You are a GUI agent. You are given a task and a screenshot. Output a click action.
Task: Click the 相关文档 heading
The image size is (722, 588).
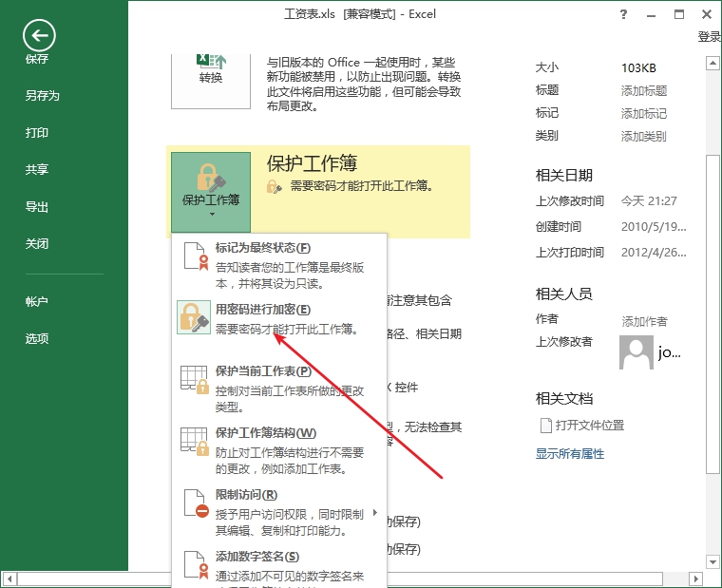click(x=564, y=398)
